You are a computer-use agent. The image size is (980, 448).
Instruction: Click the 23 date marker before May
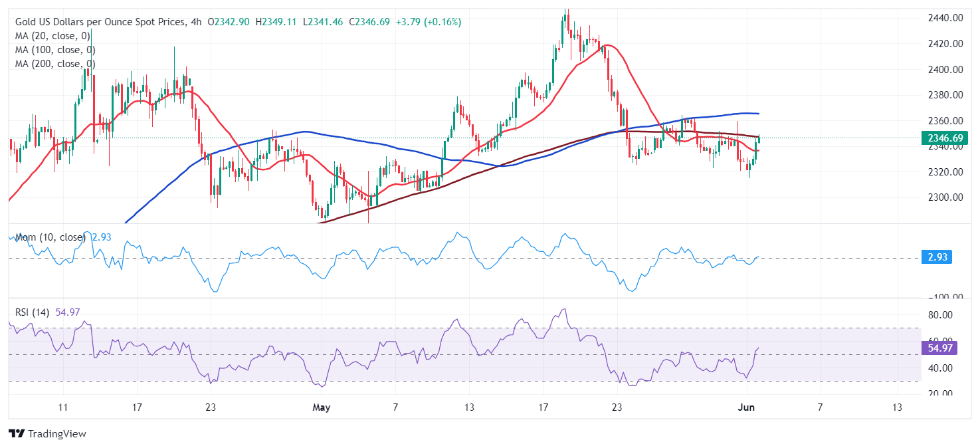pyautogui.click(x=210, y=407)
